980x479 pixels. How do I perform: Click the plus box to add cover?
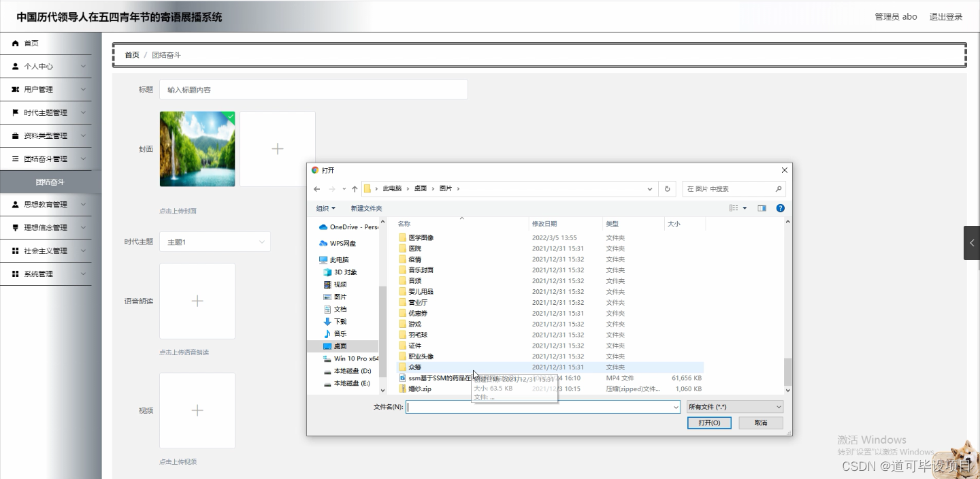pyautogui.click(x=278, y=149)
